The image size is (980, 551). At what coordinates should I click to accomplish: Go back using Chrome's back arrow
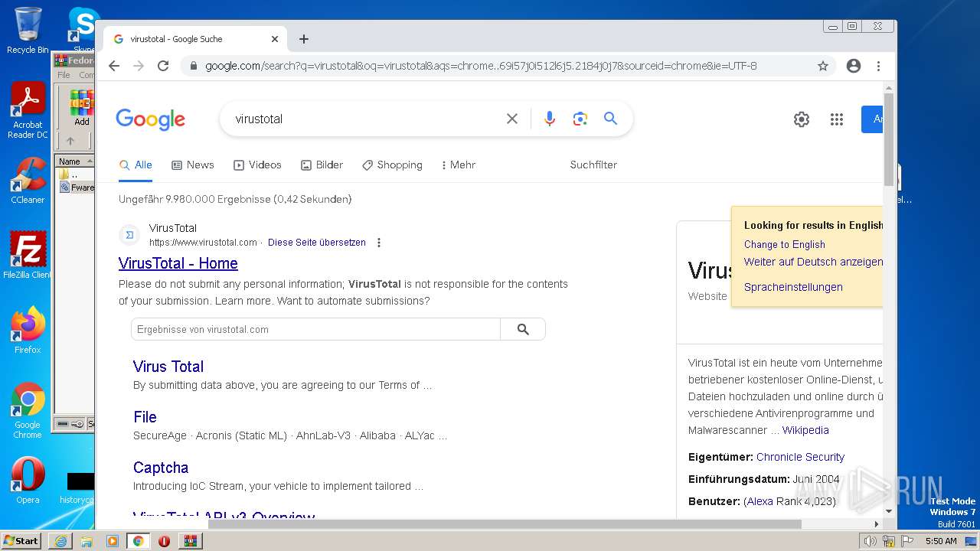pos(114,66)
